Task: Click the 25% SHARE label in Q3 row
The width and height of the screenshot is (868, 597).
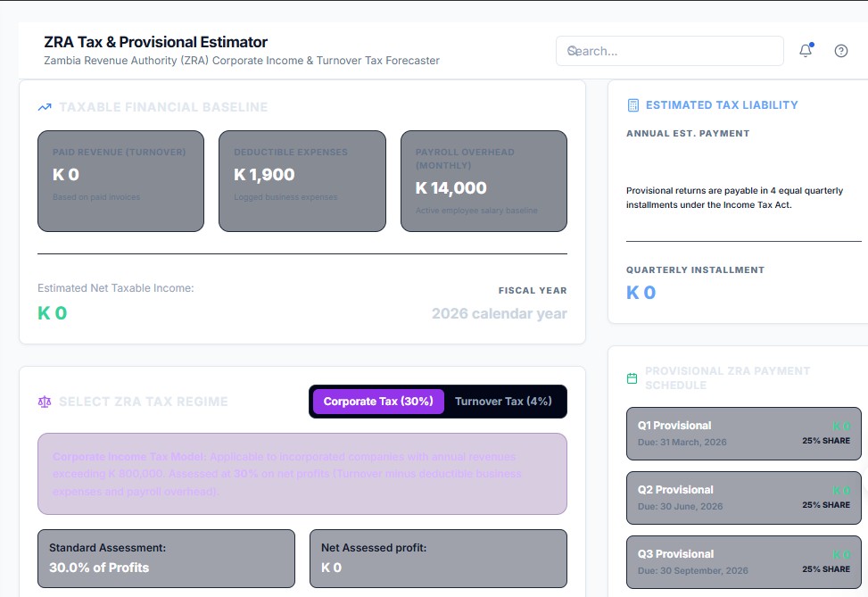Action: click(x=826, y=569)
